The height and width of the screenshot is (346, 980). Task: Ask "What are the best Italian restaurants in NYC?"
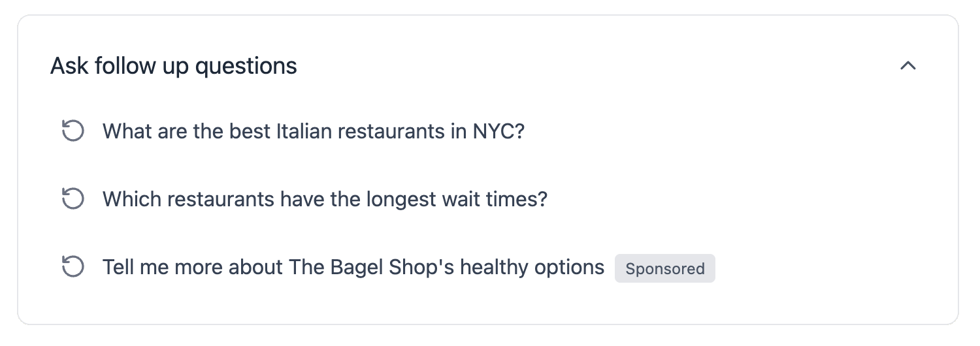(314, 131)
